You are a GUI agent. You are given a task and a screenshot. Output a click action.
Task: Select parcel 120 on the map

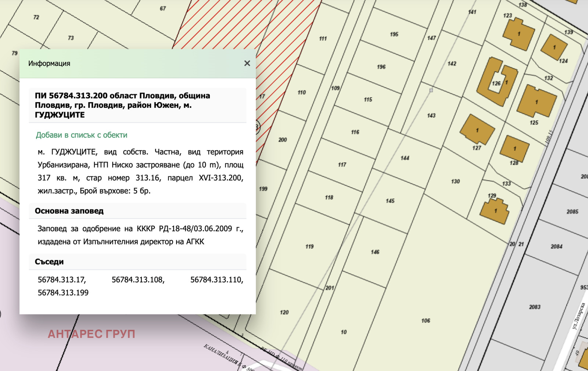click(x=284, y=312)
